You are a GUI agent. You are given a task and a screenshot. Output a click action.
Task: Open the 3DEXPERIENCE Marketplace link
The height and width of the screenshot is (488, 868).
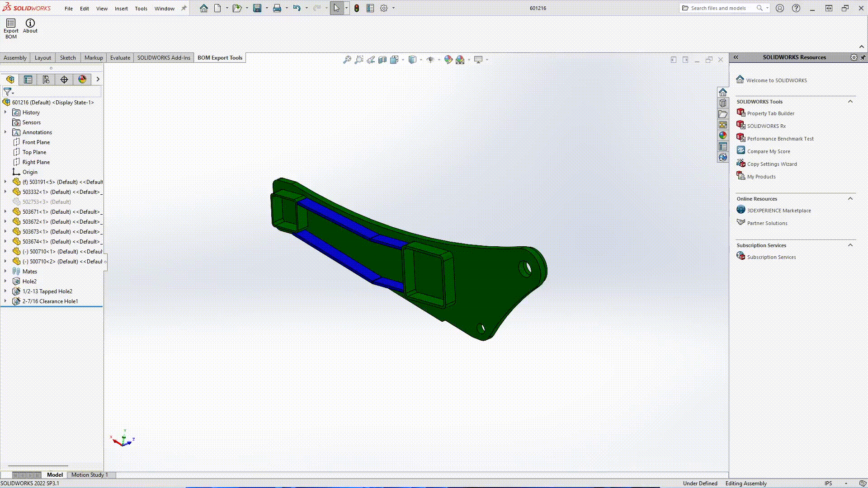point(778,210)
